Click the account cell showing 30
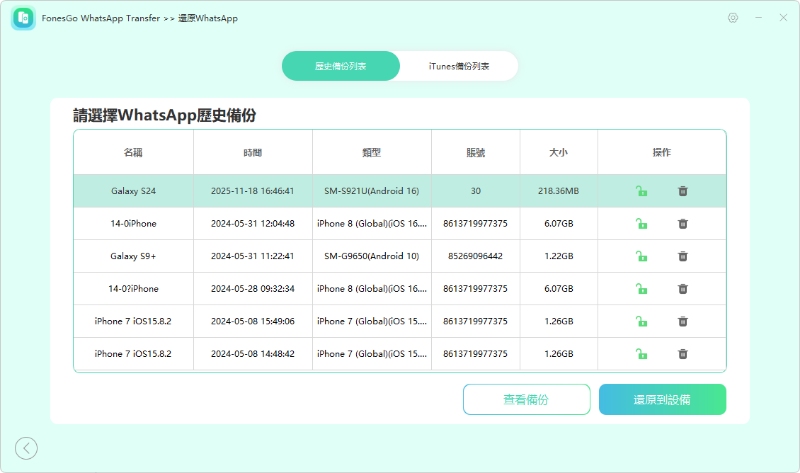The height and width of the screenshot is (473, 800). [476, 191]
